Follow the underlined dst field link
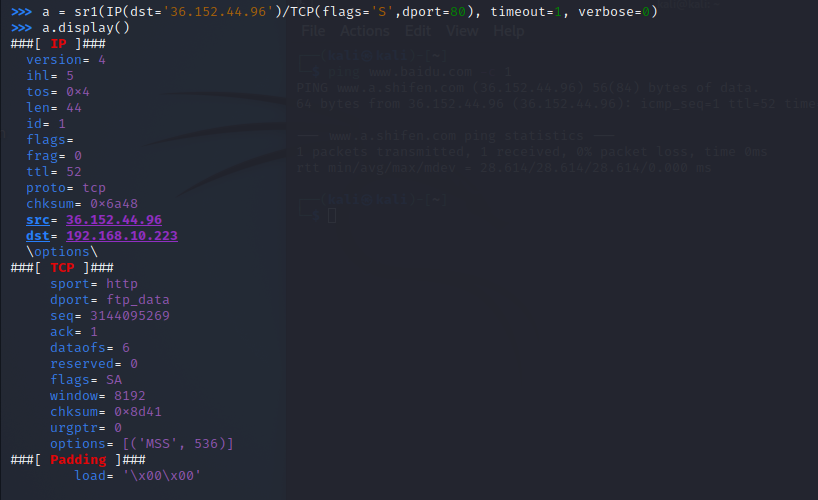 click(38, 236)
